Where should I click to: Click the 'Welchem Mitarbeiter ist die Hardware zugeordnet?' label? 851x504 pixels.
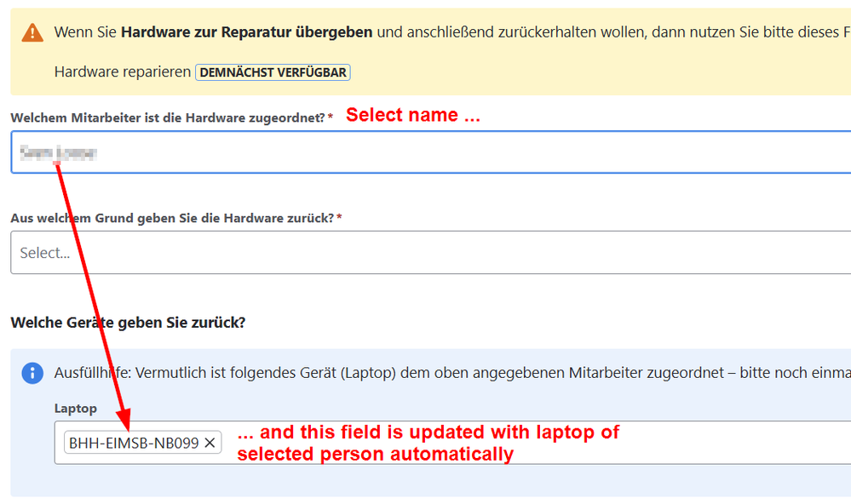point(168,117)
